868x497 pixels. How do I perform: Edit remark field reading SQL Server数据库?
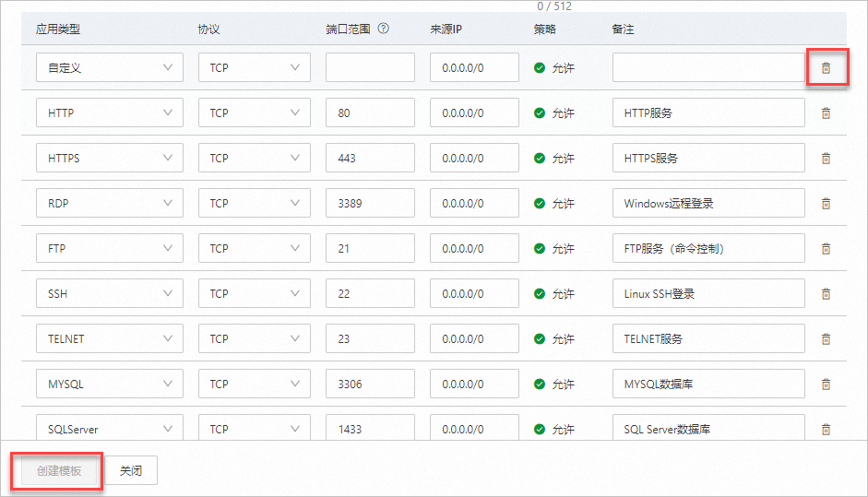(x=708, y=428)
